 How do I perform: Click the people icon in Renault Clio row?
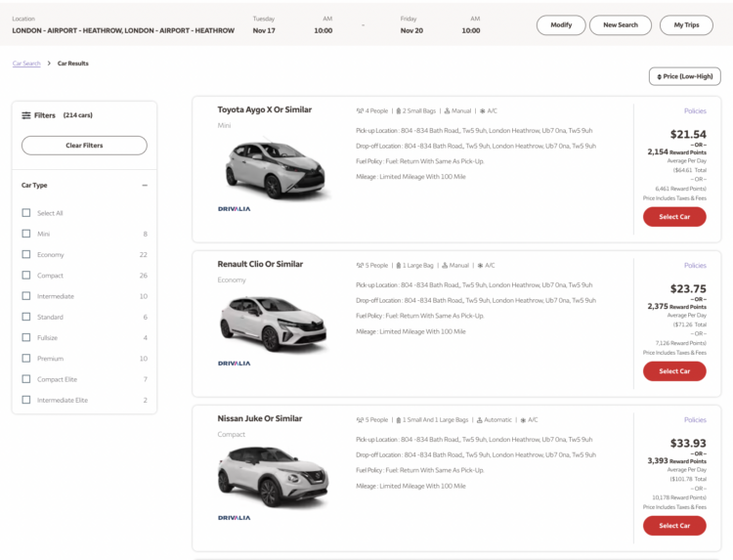click(360, 266)
